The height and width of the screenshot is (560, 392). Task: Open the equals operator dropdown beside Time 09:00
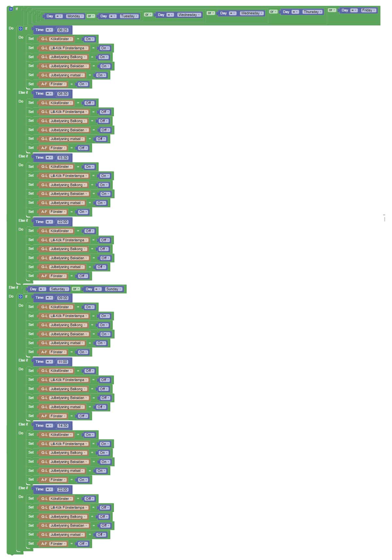point(49,298)
